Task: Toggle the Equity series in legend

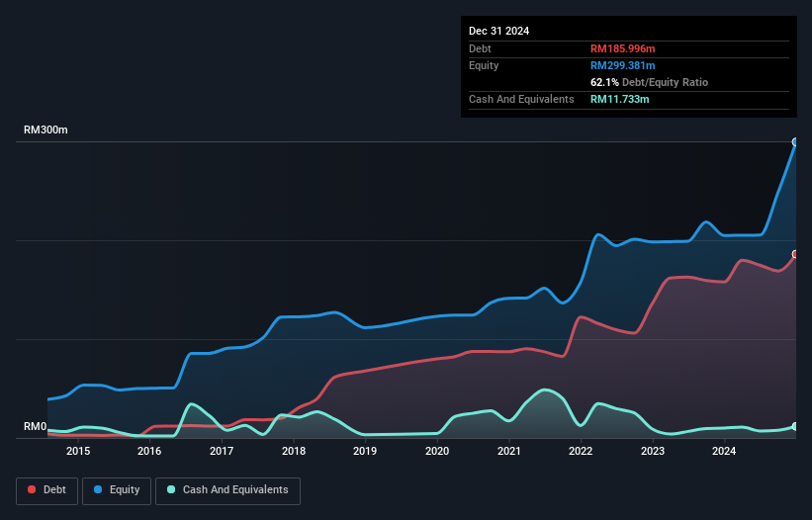Action: coord(117,490)
